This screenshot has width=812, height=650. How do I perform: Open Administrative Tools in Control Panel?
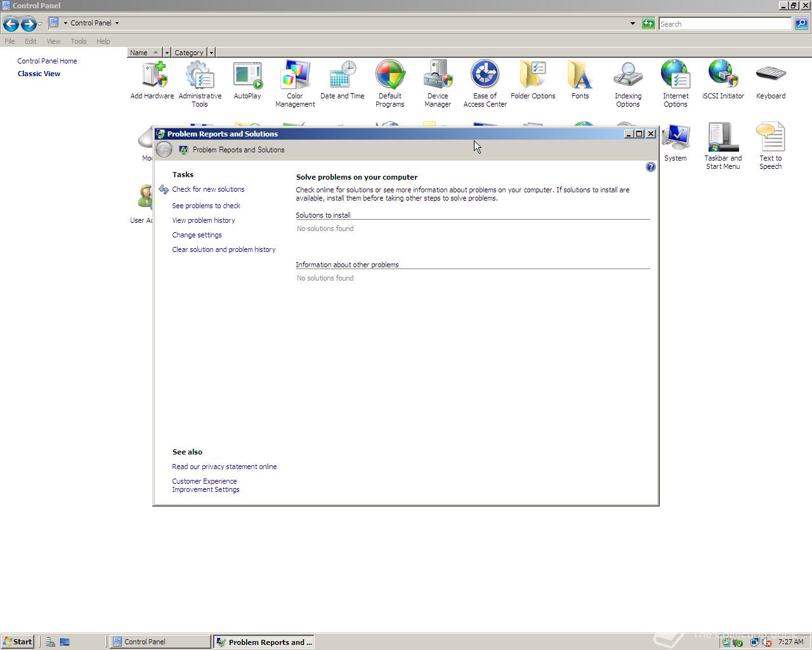pos(200,84)
